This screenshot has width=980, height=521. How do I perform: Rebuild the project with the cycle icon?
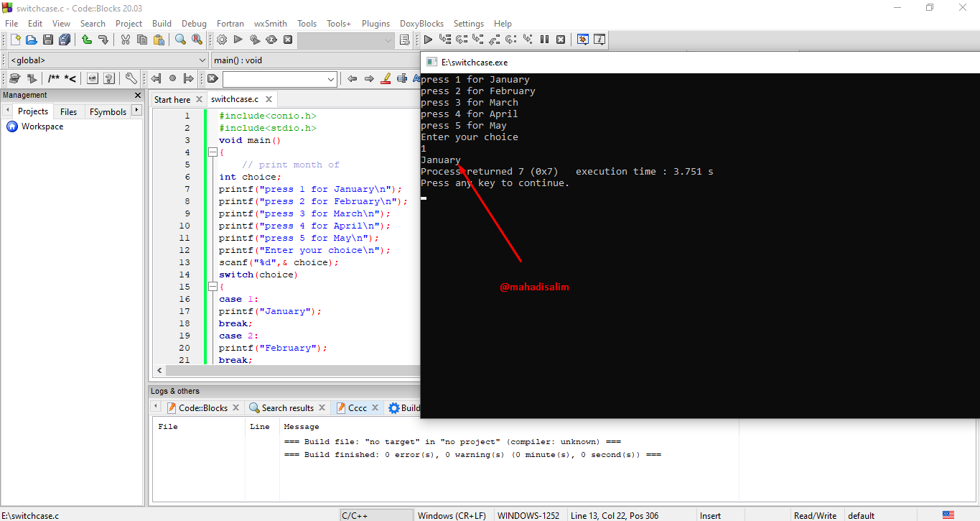(x=271, y=40)
